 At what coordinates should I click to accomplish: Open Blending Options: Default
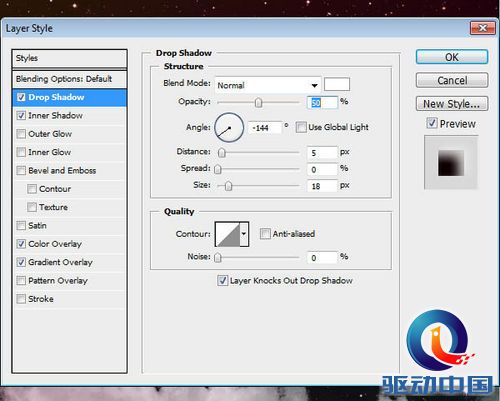click(69, 79)
